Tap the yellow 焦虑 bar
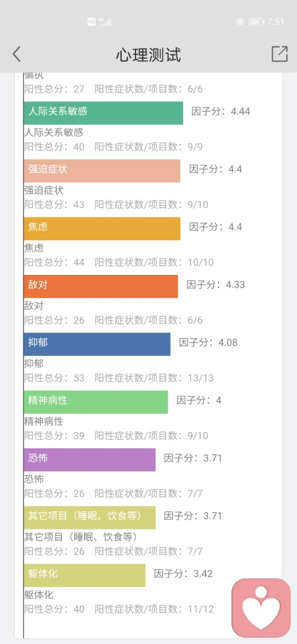297x644 pixels. 102,228
